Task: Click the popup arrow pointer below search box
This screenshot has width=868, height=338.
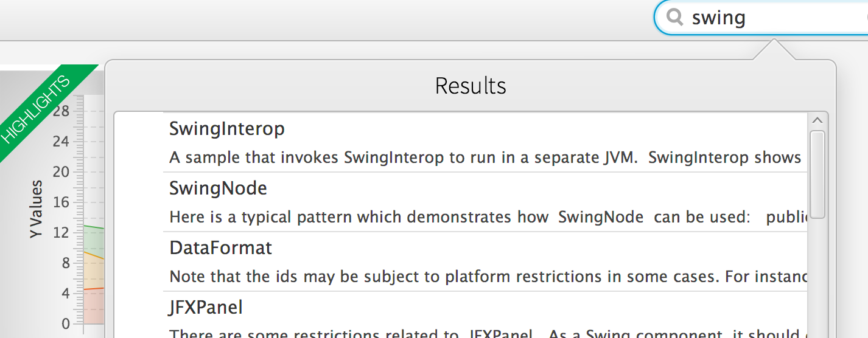Action: (x=774, y=50)
